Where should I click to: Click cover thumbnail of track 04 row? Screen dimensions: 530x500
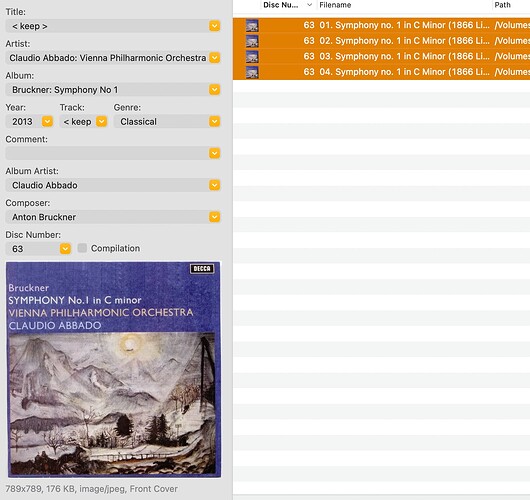252,72
